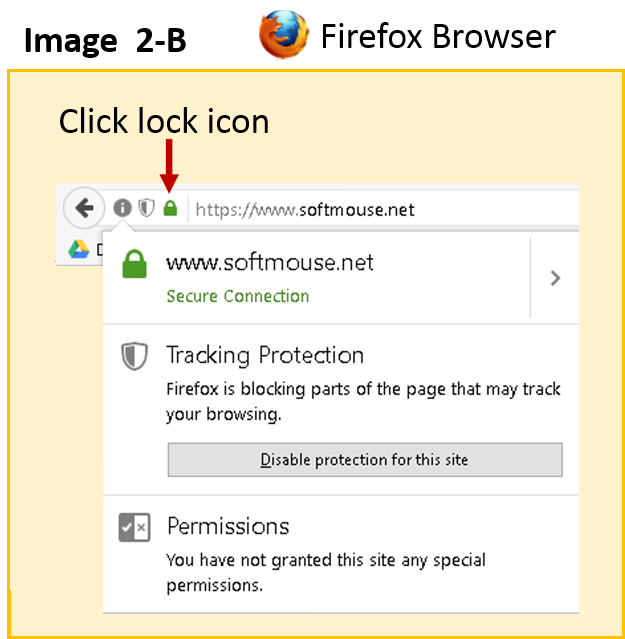Viewport: 625px width, 639px height.
Task: Expand connection details with right chevron
Action: pos(555,278)
